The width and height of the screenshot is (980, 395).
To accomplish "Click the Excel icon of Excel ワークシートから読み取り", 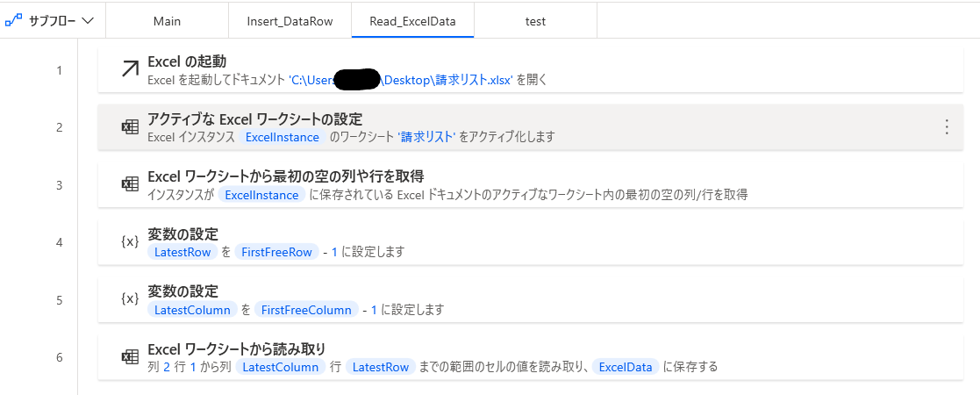I will coord(129,357).
